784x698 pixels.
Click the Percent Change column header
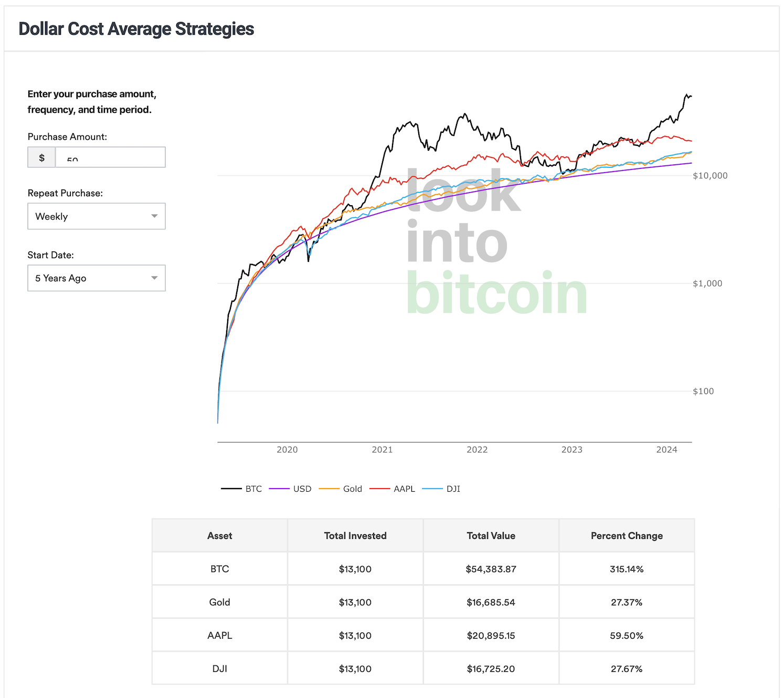point(627,536)
